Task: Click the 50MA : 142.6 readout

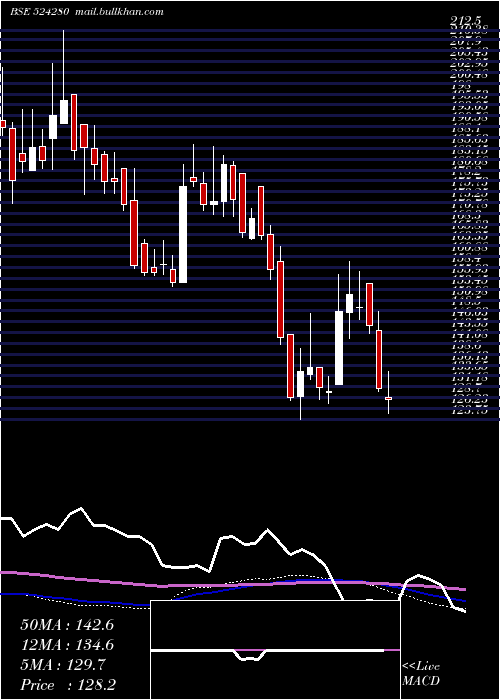Action: click(67, 625)
